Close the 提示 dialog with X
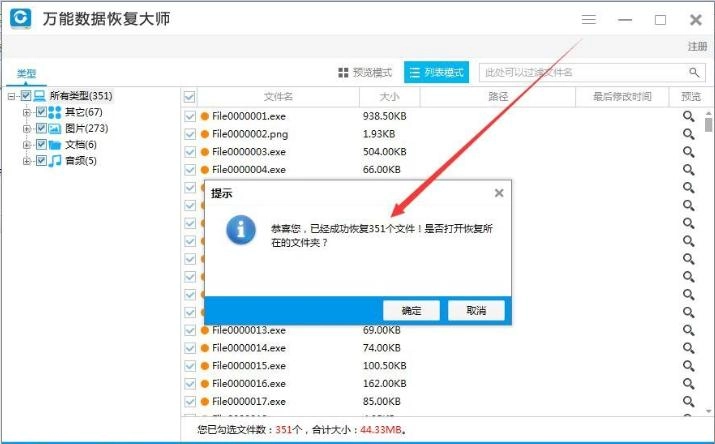This screenshot has height=444, width=715. [499, 193]
